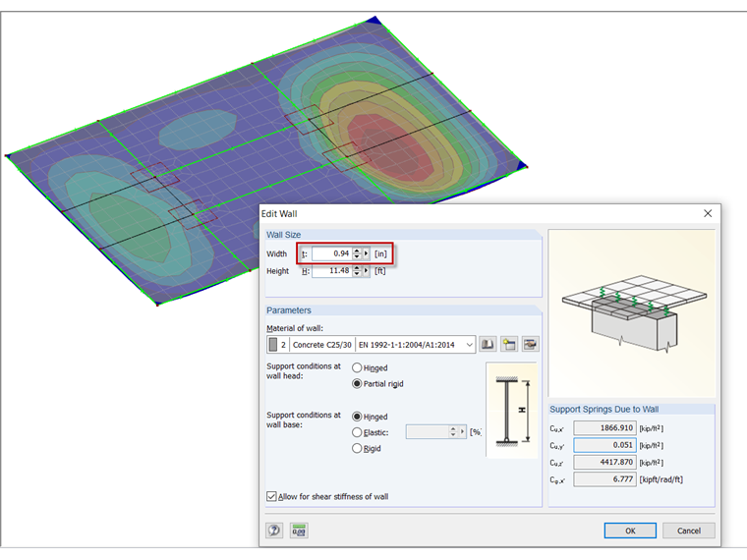Click the wall spring preview illustration
Viewport: 747px width, 560px height.
click(632, 313)
